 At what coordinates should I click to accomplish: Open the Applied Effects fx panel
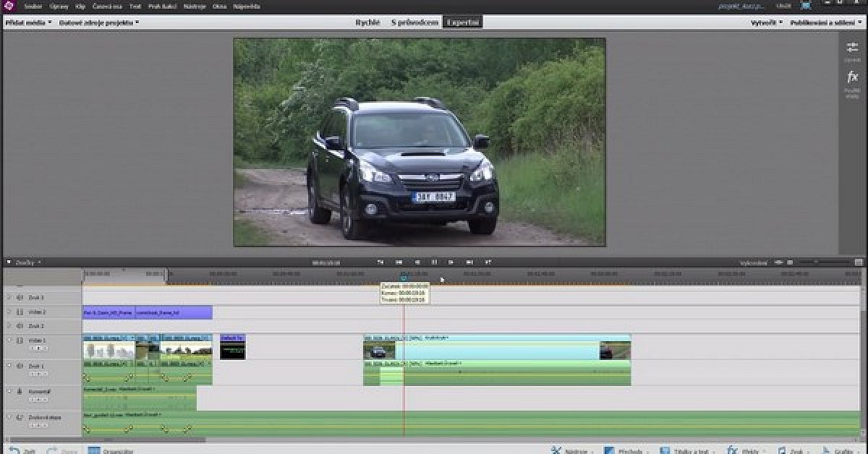[852, 77]
